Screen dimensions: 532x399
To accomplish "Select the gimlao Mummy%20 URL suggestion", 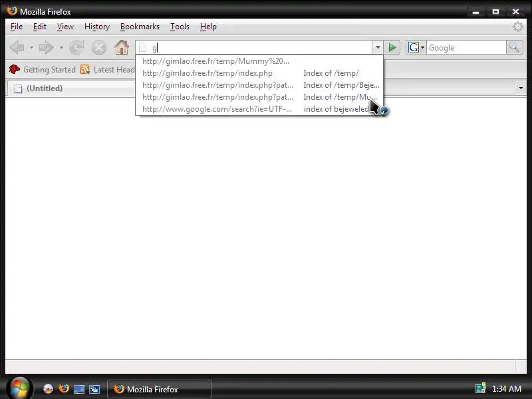I will click(x=259, y=61).
